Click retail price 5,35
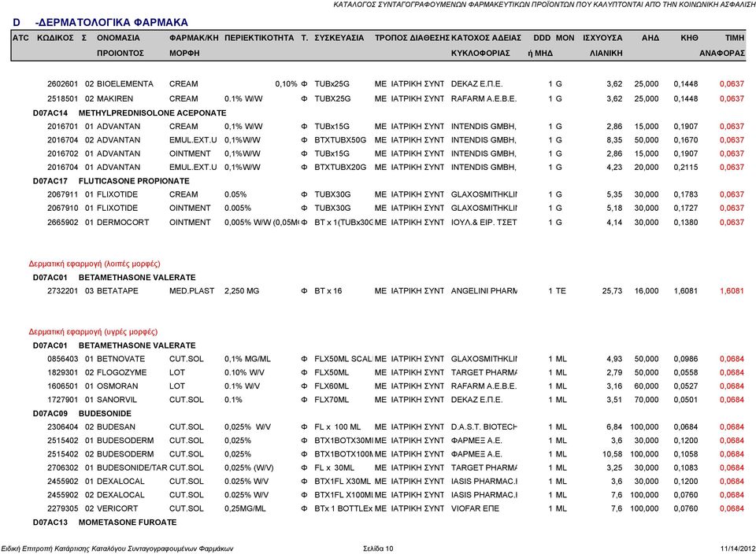 (x=614, y=194)
